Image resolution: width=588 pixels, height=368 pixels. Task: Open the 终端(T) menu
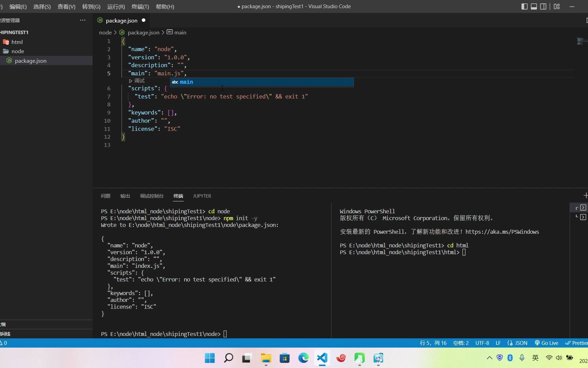(140, 6)
